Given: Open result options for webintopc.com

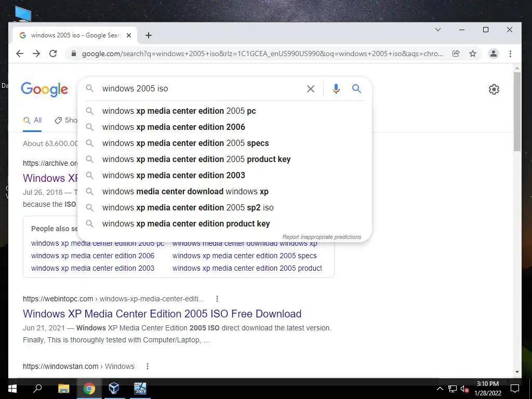Looking at the screenshot, I should (x=217, y=299).
